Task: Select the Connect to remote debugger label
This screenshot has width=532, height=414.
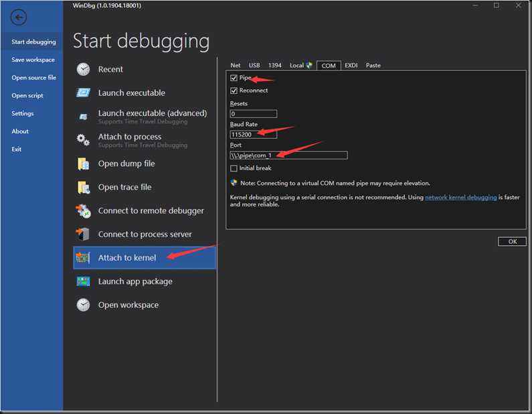Action: coord(151,211)
